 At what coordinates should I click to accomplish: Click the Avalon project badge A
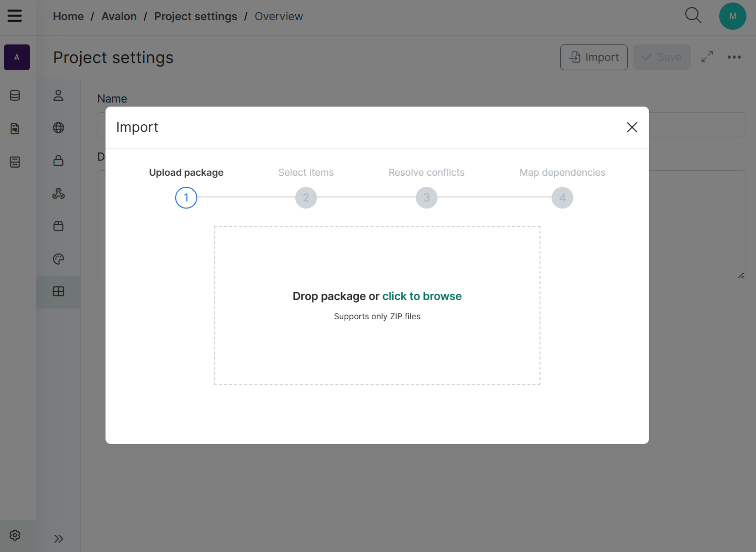17,58
